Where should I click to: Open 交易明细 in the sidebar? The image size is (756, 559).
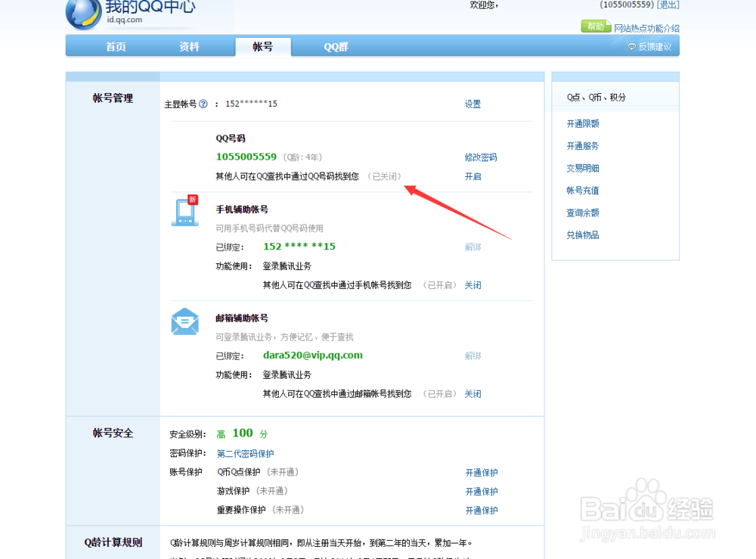[582, 169]
